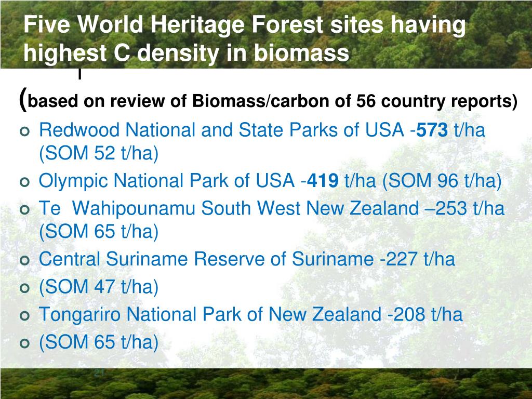Click the slide number '21'
The image size is (532, 399).
tap(99, 373)
